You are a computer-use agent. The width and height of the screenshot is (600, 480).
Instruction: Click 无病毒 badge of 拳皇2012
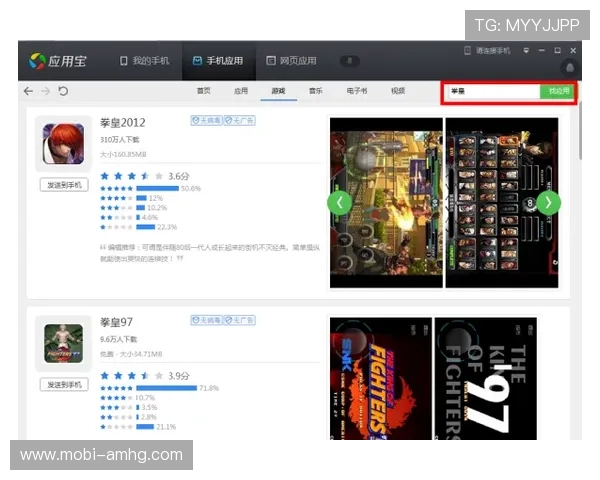pos(207,121)
